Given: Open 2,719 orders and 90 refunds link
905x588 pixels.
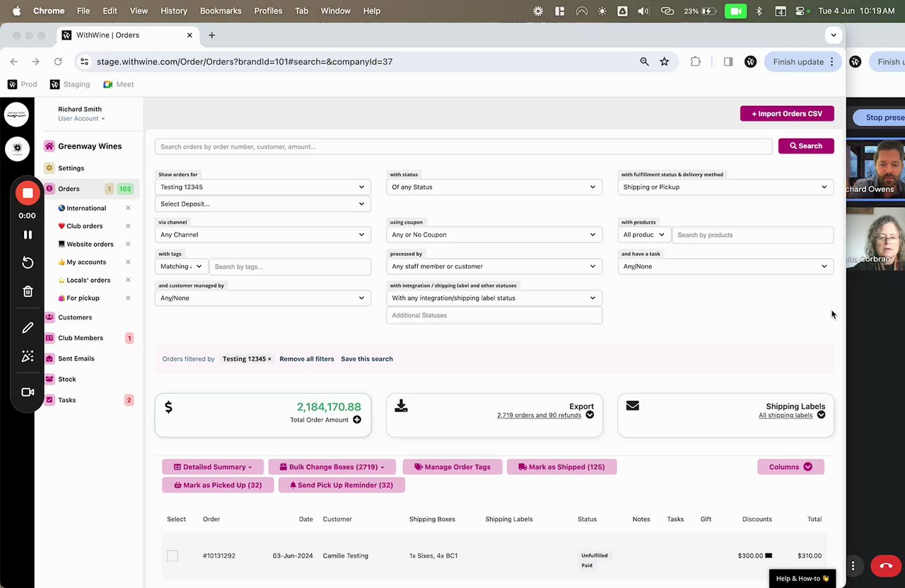Looking at the screenshot, I should 539,416.
